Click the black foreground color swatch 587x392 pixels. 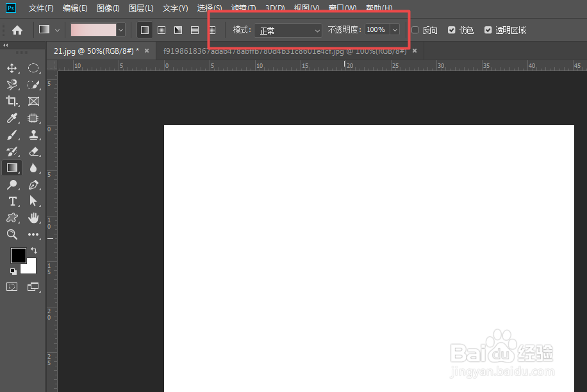(18, 256)
